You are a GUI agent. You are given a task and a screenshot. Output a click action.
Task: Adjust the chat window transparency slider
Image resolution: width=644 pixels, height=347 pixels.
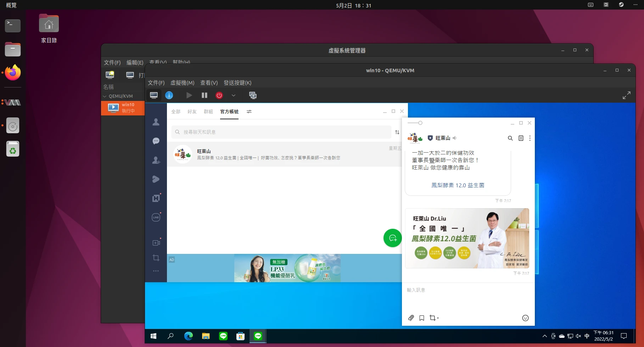pos(420,123)
